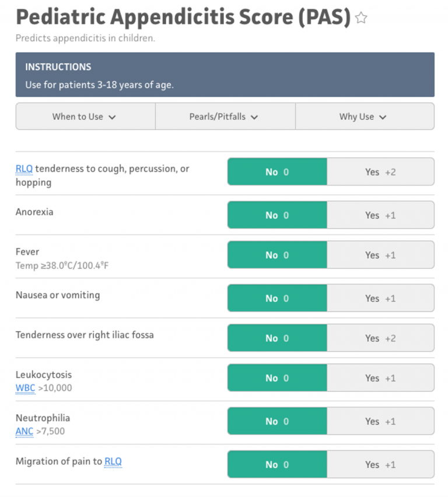Expand the When to Use section

tap(85, 117)
